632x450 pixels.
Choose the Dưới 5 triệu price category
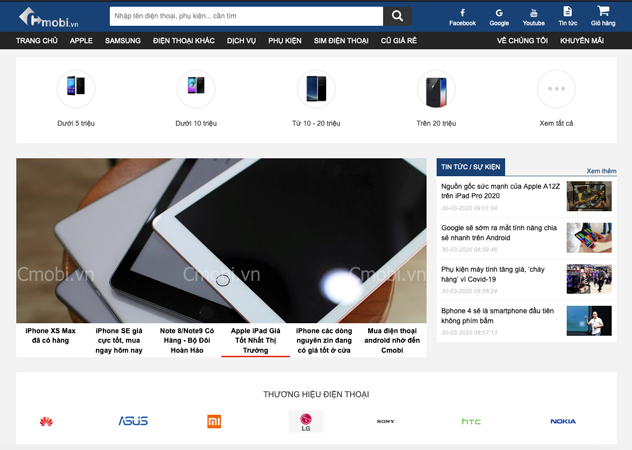(x=76, y=89)
